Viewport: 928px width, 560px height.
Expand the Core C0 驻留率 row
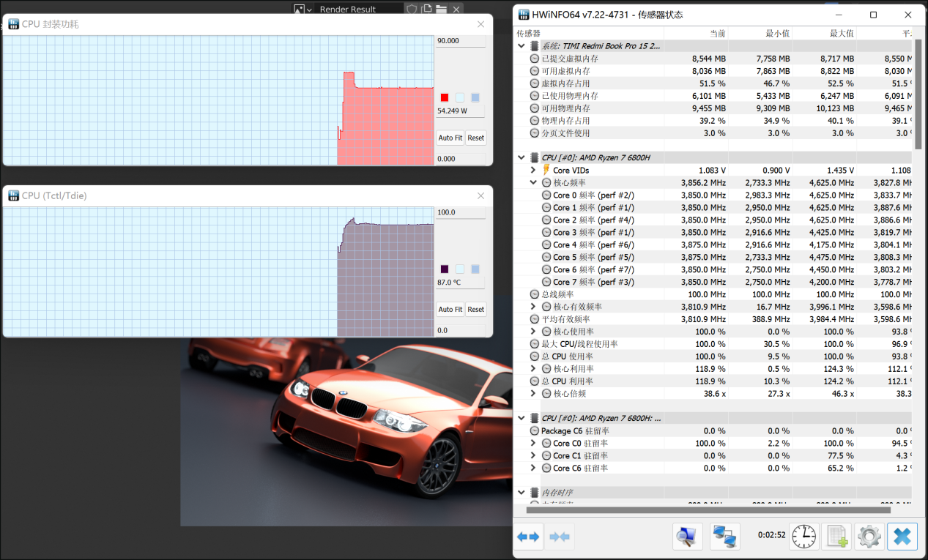tap(533, 443)
